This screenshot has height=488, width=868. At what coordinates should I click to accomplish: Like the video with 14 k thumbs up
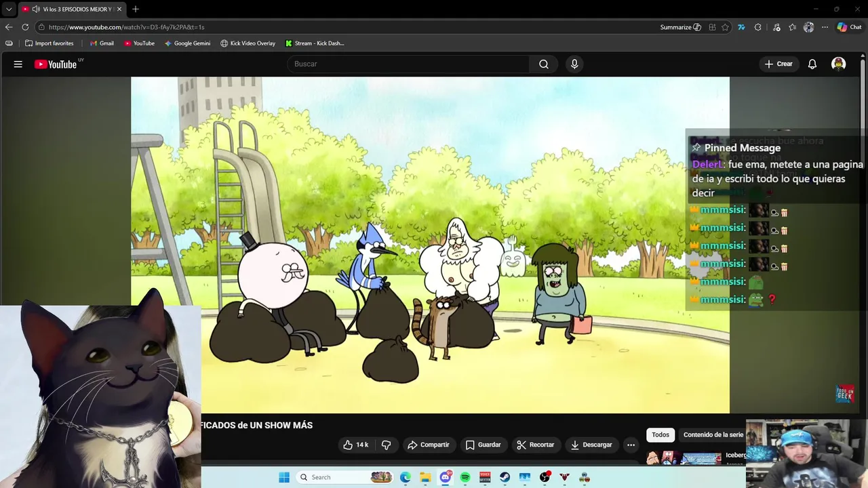356,445
